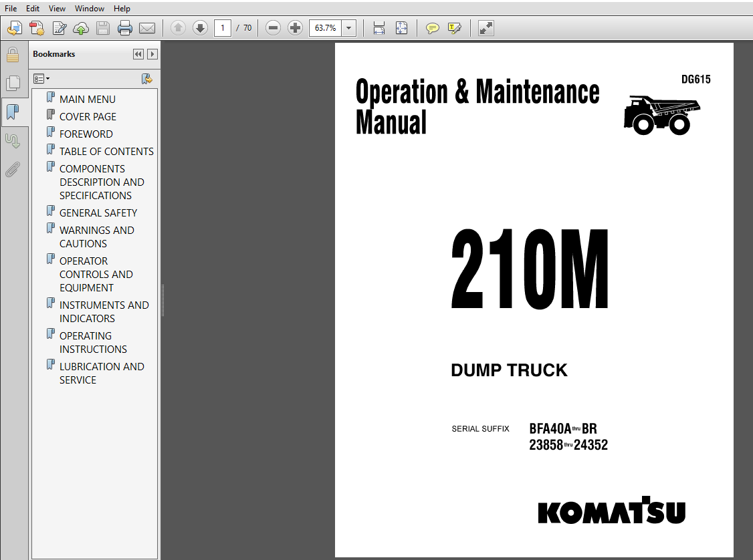Jump to the COVER PAGE bookmark
Image resolution: width=753 pixels, height=560 pixels.
click(88, 116)
